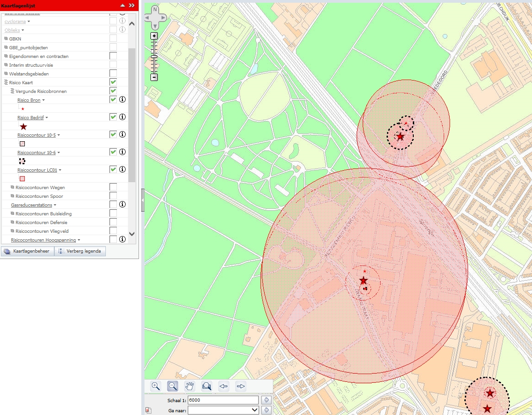Open the Gasreduceerstations dropdown arrow
Viewport: 532px width, 415px height.
(55, 205)
